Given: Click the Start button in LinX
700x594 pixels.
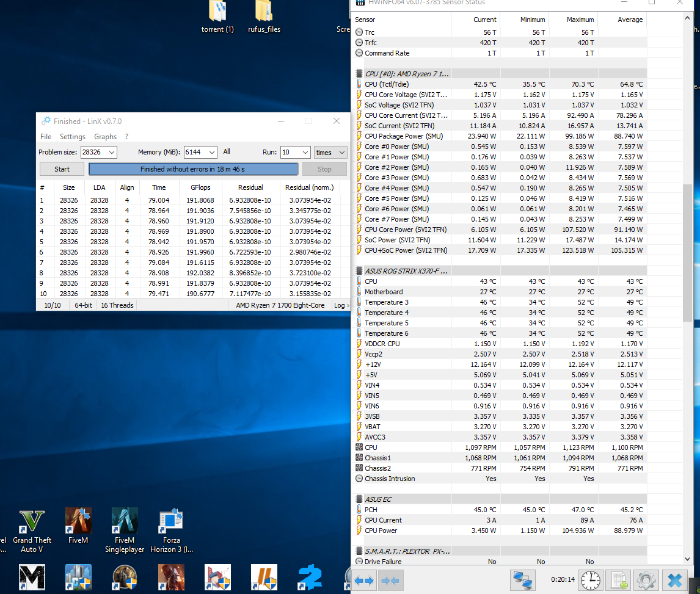Looking at the screenshot, I should coord(62,169).
